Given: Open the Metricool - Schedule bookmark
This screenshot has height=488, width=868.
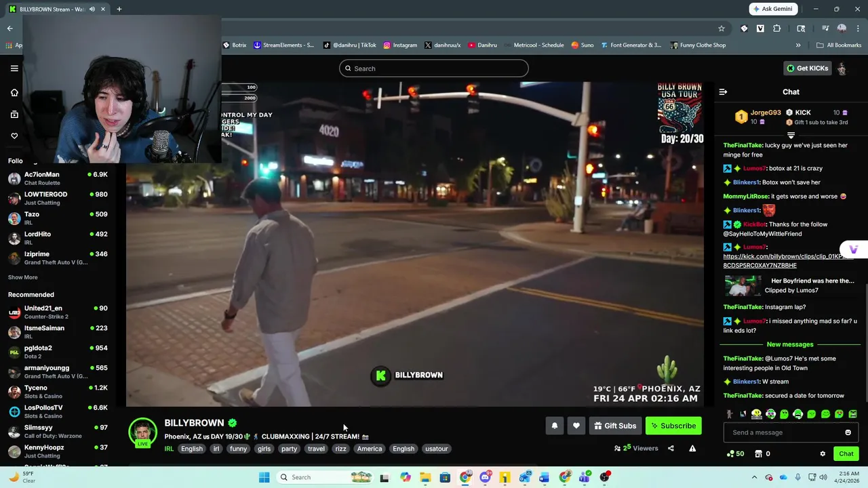Looking at the screenshot, I should (x=534, y=45).
